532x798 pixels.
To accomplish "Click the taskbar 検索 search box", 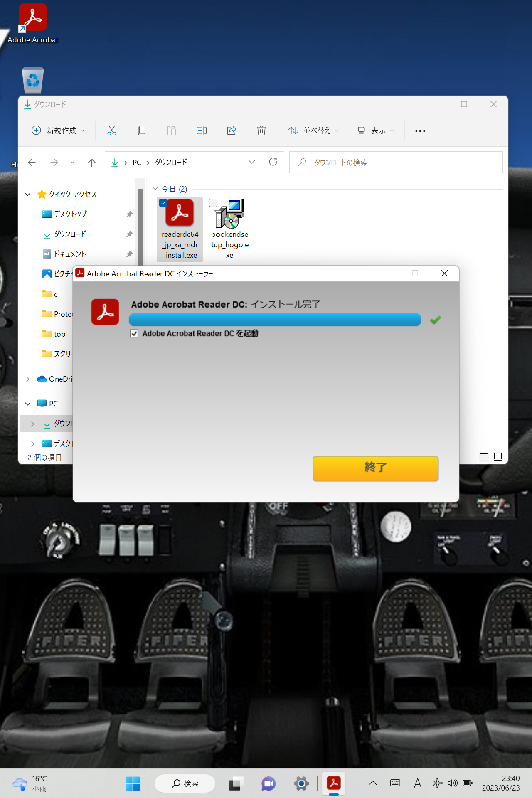I will [x=185, y=783].
